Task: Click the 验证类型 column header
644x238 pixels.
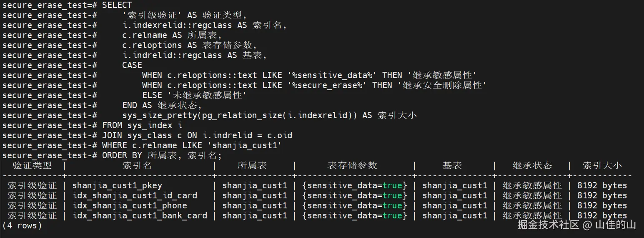Action: [x=32, y=165]
